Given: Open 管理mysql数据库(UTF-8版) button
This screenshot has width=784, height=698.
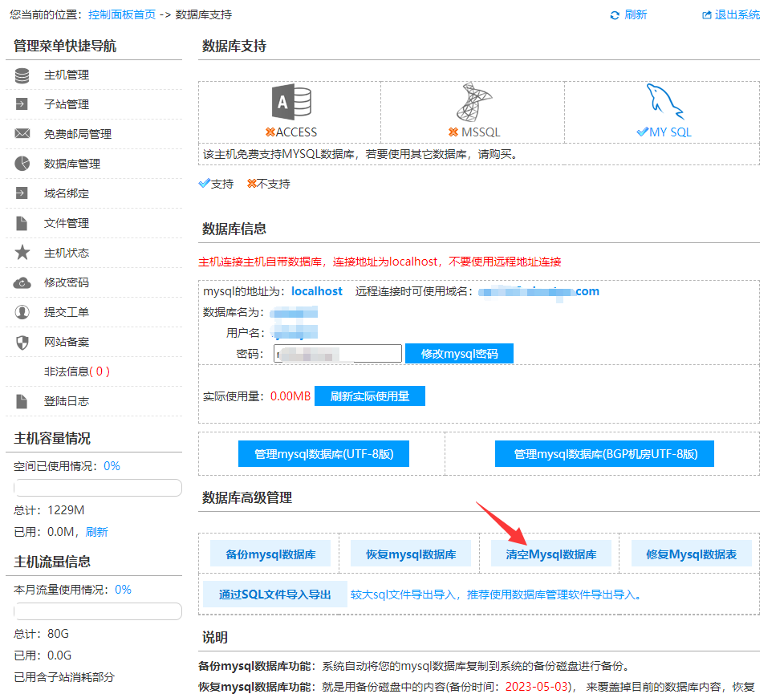Looking at the screenshot, I should point(323,454).
